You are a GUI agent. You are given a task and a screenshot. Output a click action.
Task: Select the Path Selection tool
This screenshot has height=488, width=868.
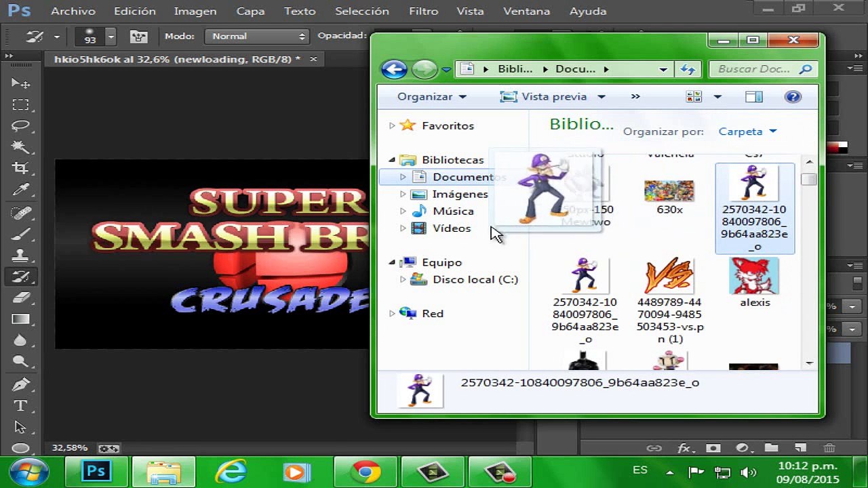click(x=20, y=427)
